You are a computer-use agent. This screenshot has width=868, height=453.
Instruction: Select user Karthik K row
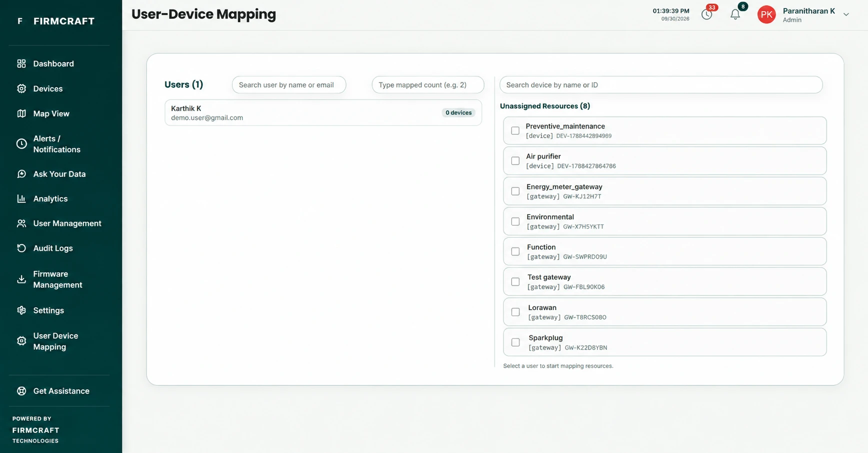323,112
